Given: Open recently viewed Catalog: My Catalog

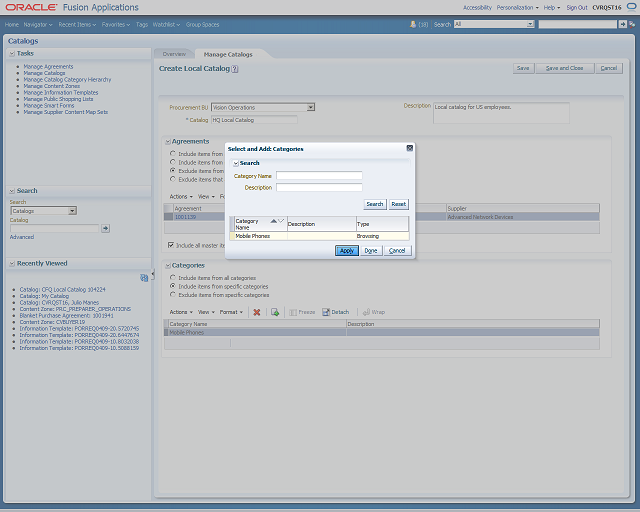Looking at the screenshot, I should click(44, 296).
